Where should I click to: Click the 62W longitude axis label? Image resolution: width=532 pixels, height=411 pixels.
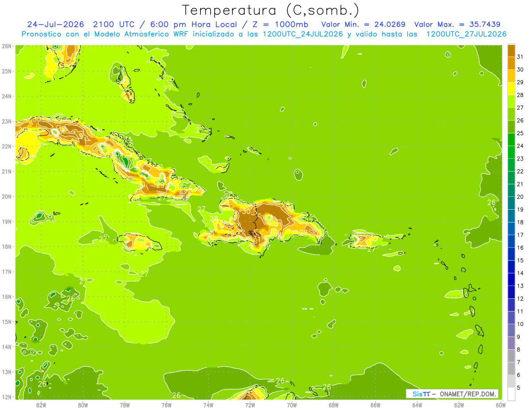point(459,405)
